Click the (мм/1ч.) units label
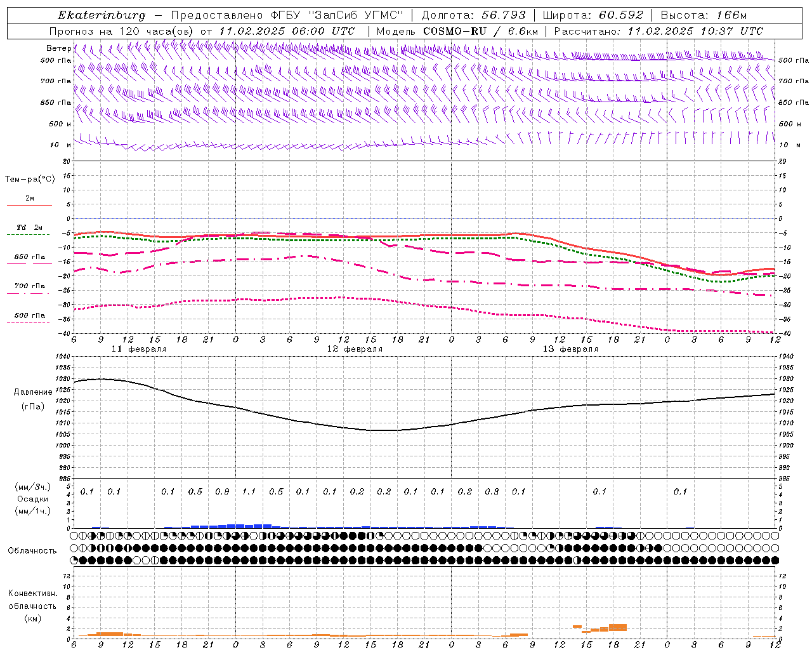812x650 pixels. (x=32, y=511)
